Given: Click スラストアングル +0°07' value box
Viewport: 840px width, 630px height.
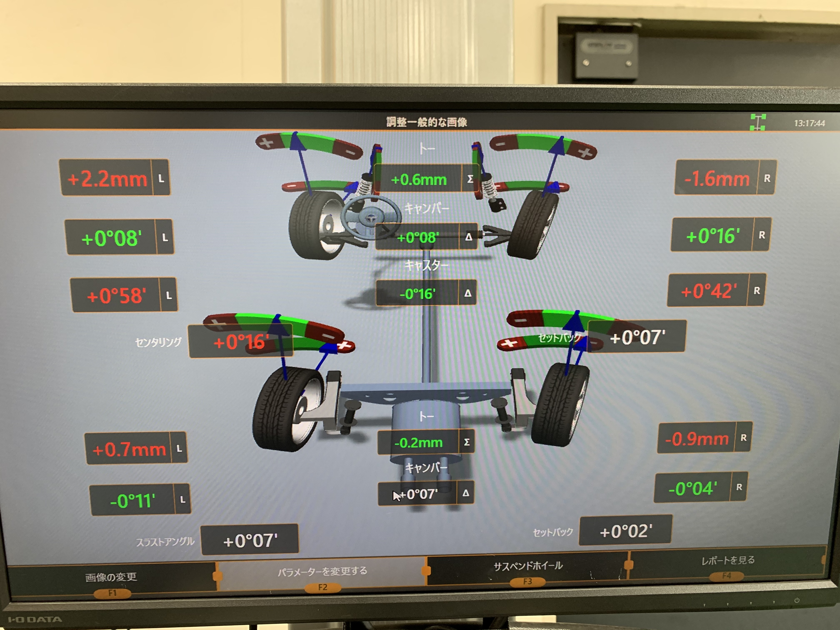Looking at the screenshot, I should (x=250, y=540).
